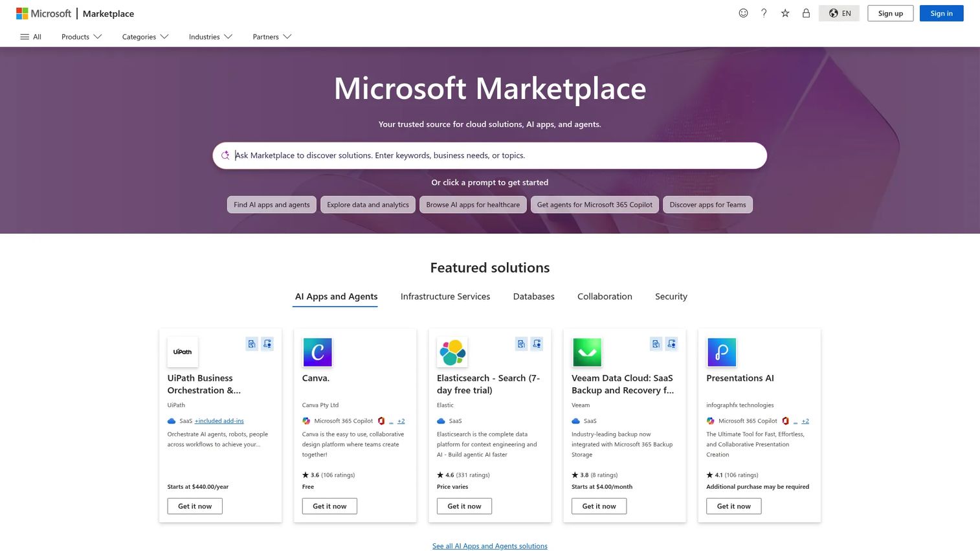This screenshot has height=551, width=980.
Task: Open the EN language selector
Action: tap(840, 14)
